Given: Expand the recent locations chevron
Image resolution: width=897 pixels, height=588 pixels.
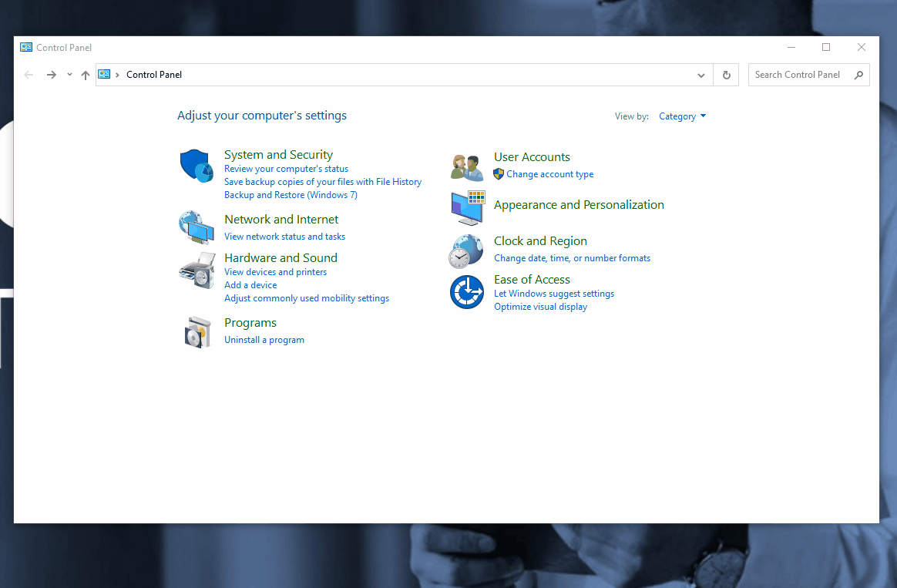Looking at the screenshot, I should tap(69, 75).
